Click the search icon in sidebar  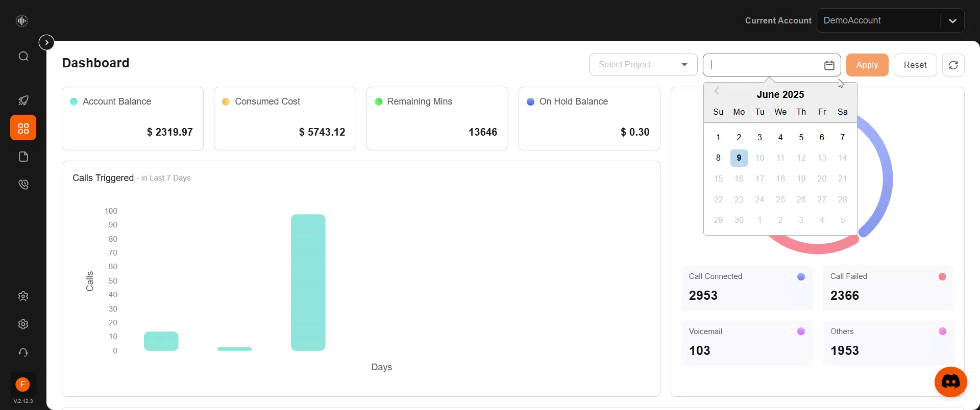coord(23,56)
